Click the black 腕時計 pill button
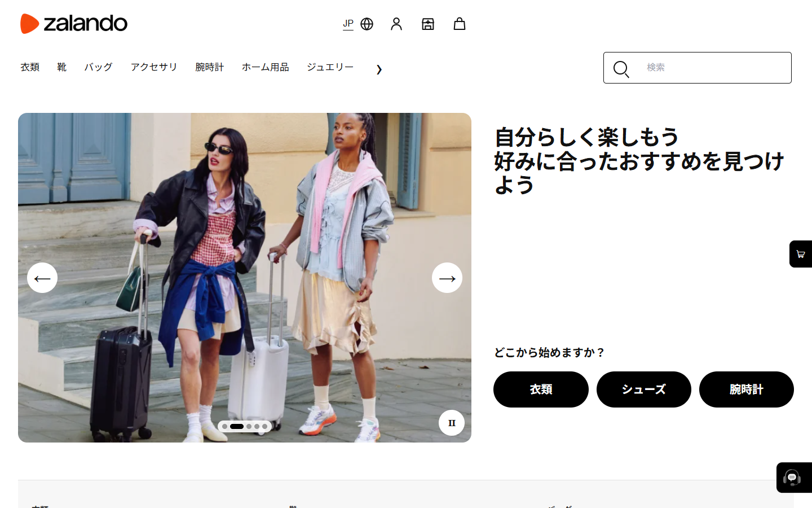Screen dimensions: 812x508 747,389
